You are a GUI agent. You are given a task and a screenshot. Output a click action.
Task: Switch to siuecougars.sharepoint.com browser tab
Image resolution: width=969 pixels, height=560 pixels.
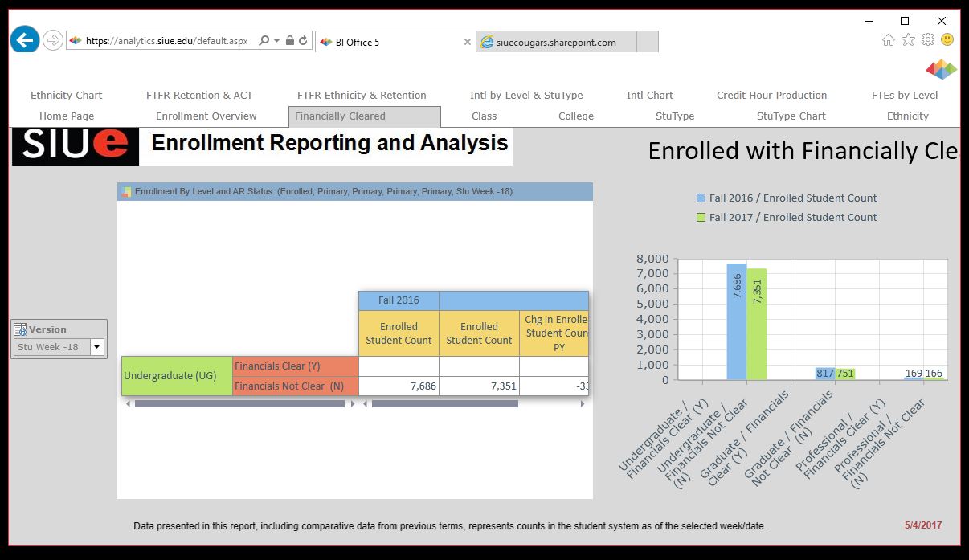556,43
